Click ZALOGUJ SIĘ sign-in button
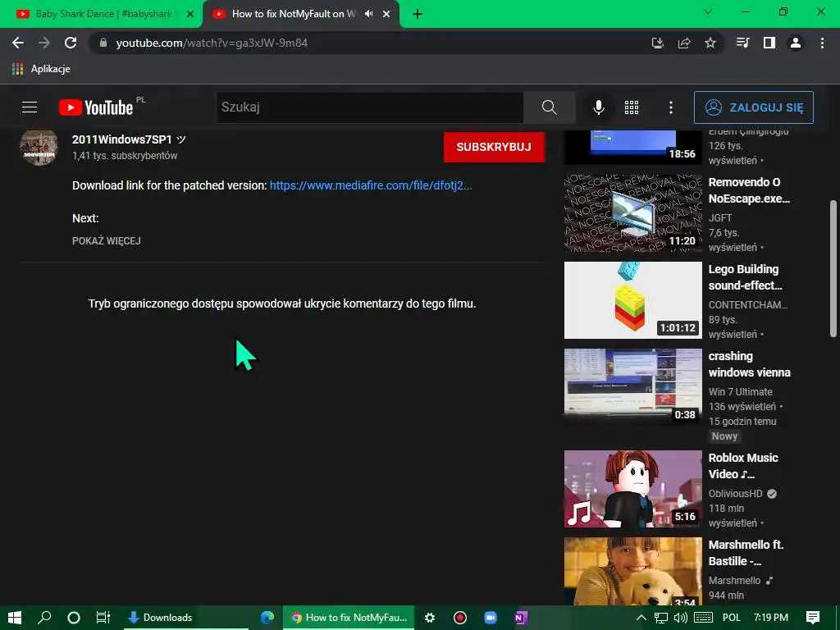The image size is (840, 630). [754, 107]
